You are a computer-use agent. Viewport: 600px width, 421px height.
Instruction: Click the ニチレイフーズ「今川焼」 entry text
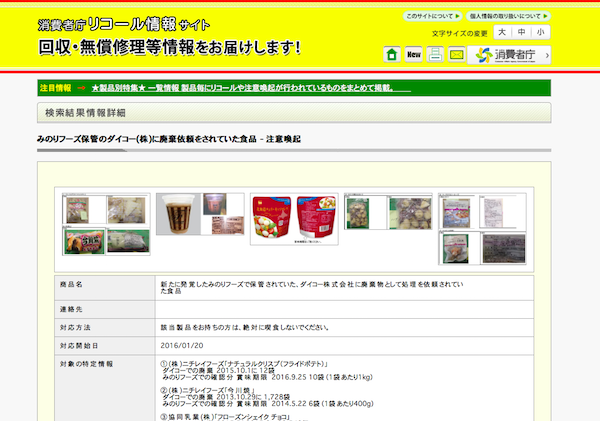(x=208, y=390)
